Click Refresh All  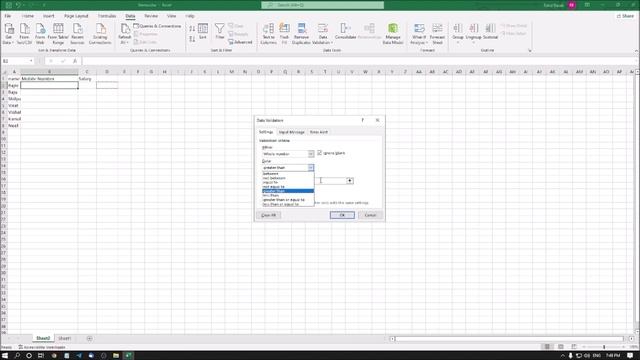(x=124, y=34)
